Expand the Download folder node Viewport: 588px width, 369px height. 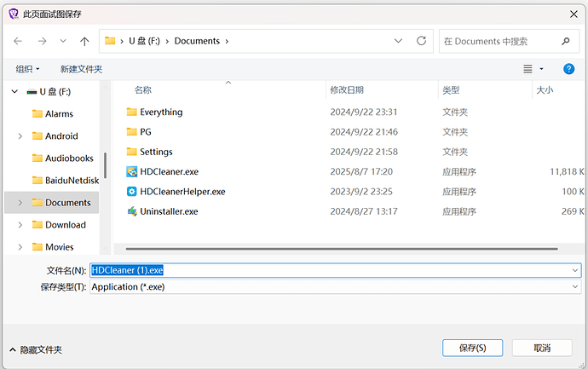click(20, 225)
